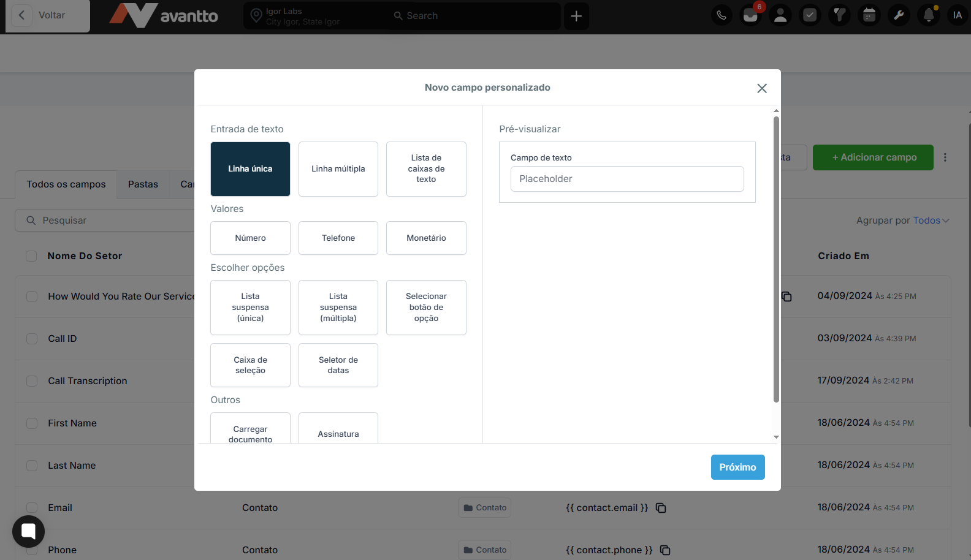
Task: Check the Last Name row checkbox
Action: 32,466
